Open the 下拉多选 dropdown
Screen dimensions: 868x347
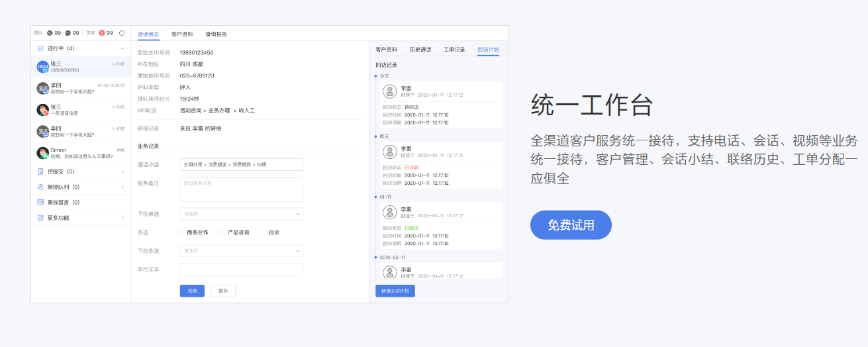pyautogui.click(x=241, y=251)
